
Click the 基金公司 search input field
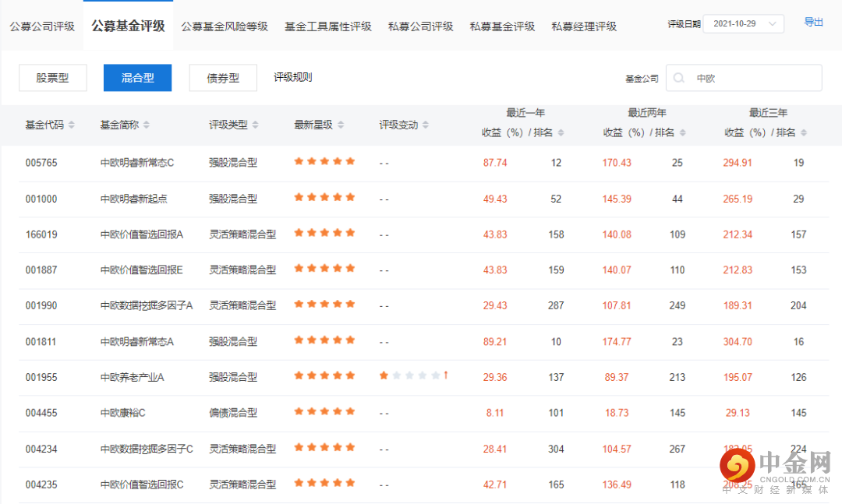(x=744, y=78)
